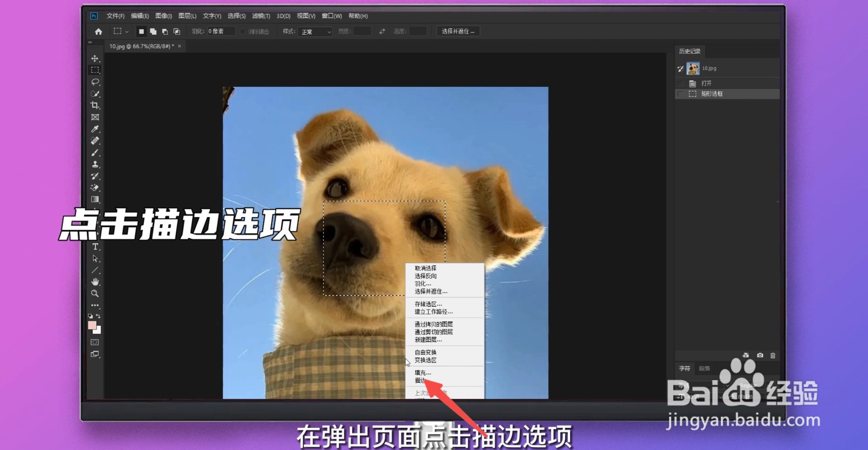Select the Frame tool
Viewport: 868px width, 450px height.
click(95, 117)
